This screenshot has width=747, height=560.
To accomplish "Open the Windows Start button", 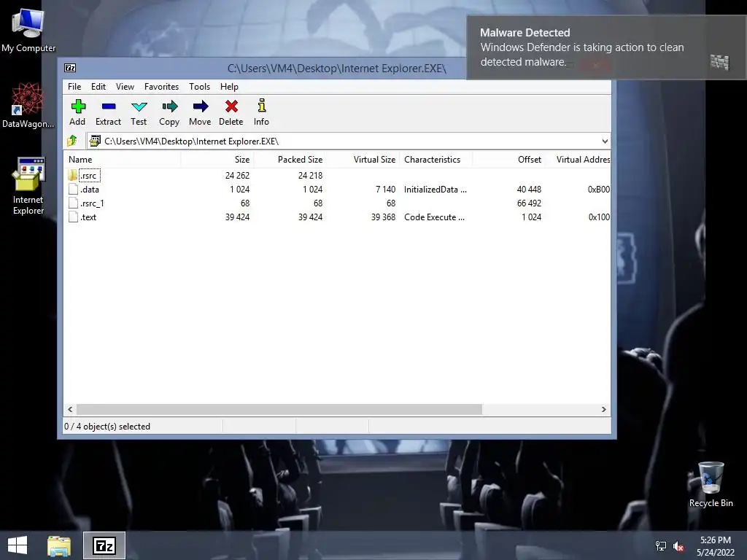I will 18,545.
